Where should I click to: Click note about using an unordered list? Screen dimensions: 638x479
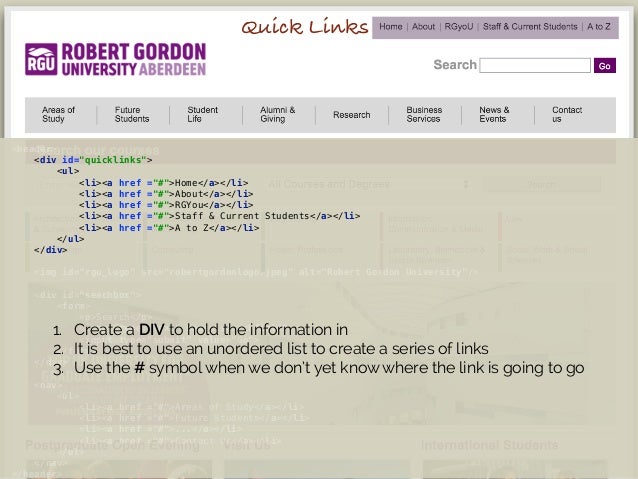pos(281,349)
